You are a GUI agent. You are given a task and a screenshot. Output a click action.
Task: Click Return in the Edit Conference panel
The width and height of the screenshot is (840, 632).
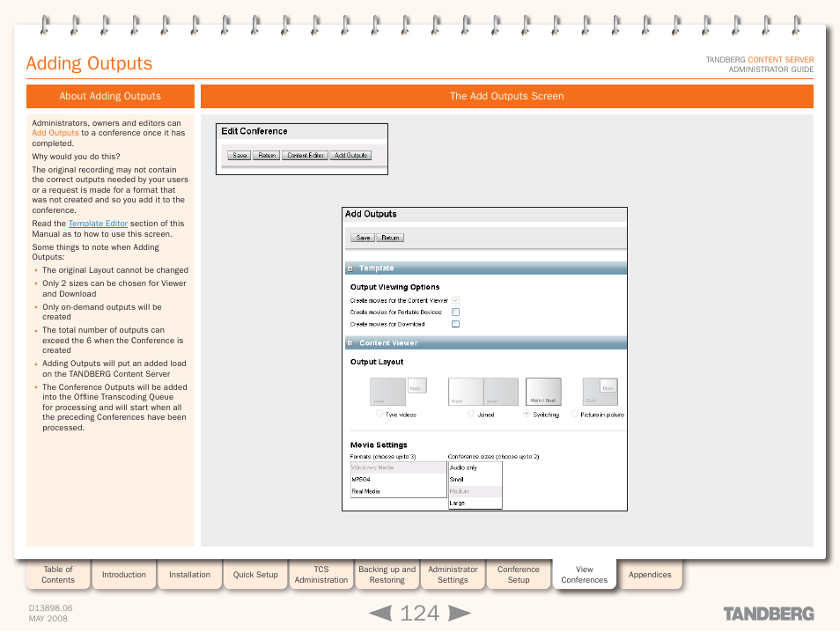click(x=266, y=155)
